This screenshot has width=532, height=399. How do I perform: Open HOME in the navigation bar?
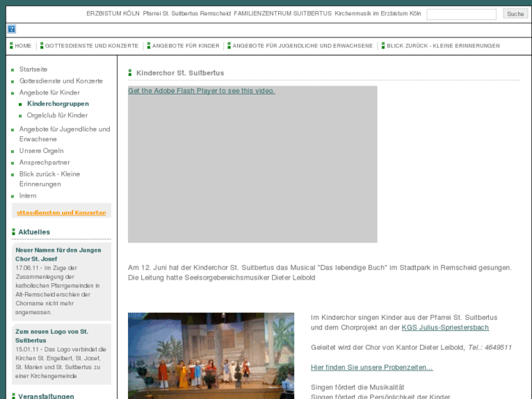coord(23,46)
